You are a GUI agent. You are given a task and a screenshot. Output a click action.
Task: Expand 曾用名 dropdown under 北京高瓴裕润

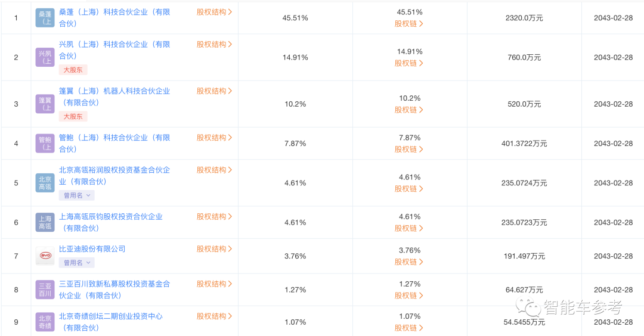pos(76,195)
